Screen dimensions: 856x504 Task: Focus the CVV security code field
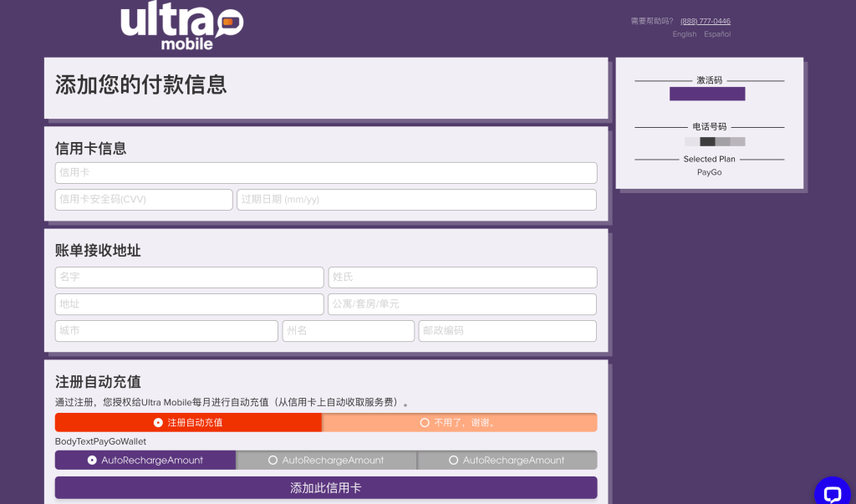click(144, 200)
